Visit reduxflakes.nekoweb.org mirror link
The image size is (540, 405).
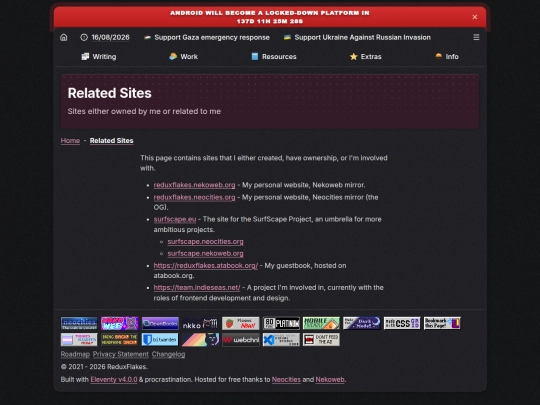[x=194, y=185]
